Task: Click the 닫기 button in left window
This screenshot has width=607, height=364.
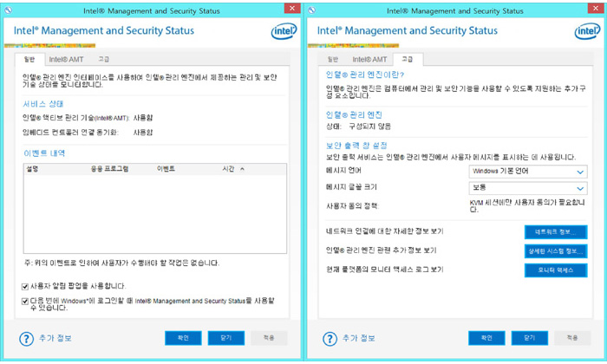Action: coord(226,338)
